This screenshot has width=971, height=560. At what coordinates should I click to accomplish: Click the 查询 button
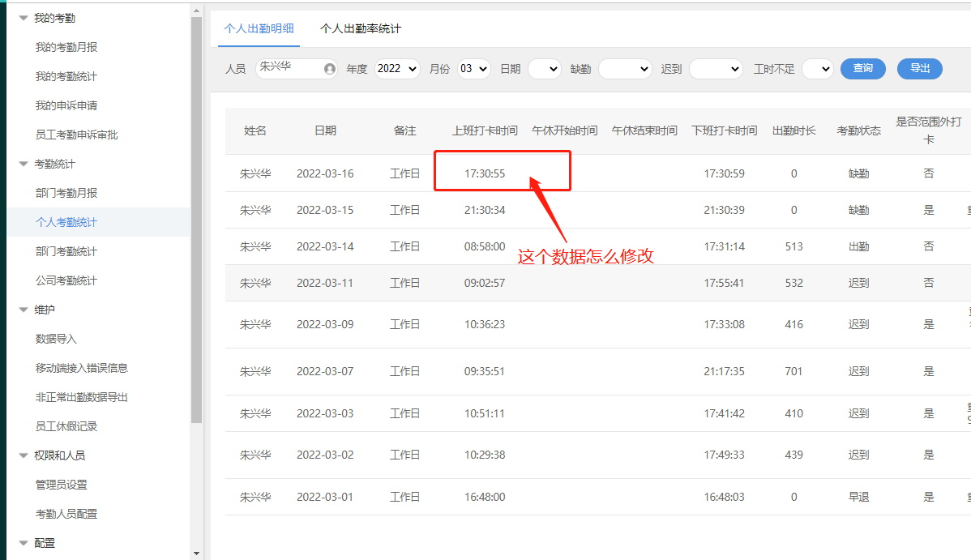click(862, 69)
